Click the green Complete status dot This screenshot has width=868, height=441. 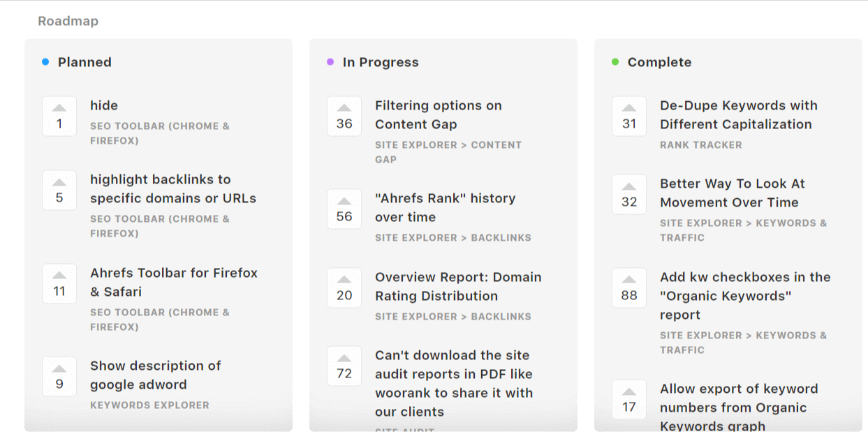click(x=615, y=62)
